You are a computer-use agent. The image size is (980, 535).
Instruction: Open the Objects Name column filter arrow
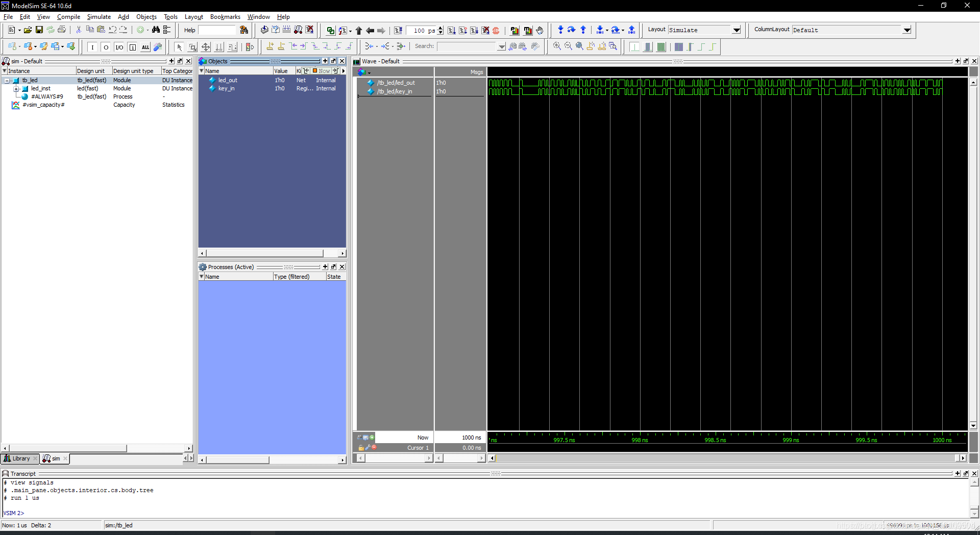click(201, 71)
